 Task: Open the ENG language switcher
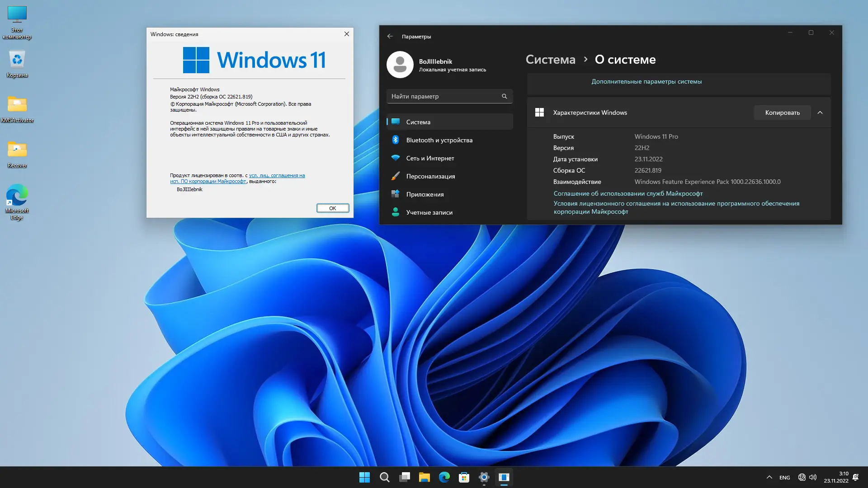[x=785, y=478]
